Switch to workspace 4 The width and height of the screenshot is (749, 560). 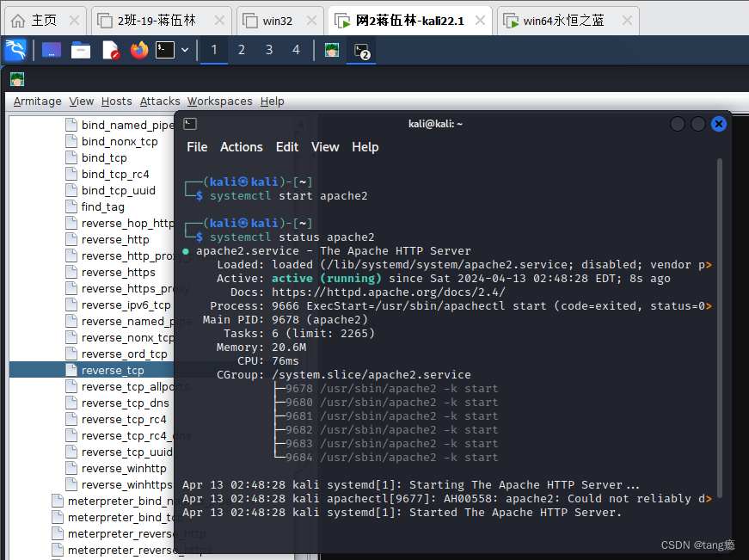[x=296, y=50]
